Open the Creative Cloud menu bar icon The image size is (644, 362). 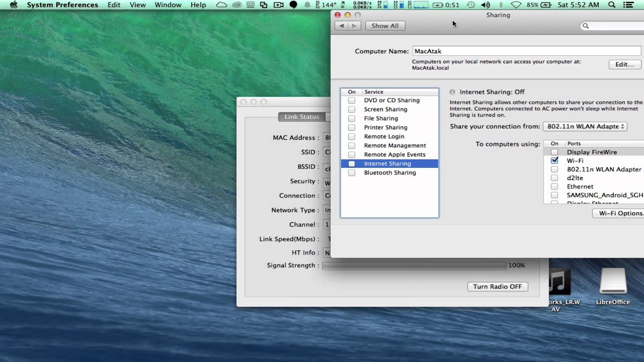click(236, 5)
